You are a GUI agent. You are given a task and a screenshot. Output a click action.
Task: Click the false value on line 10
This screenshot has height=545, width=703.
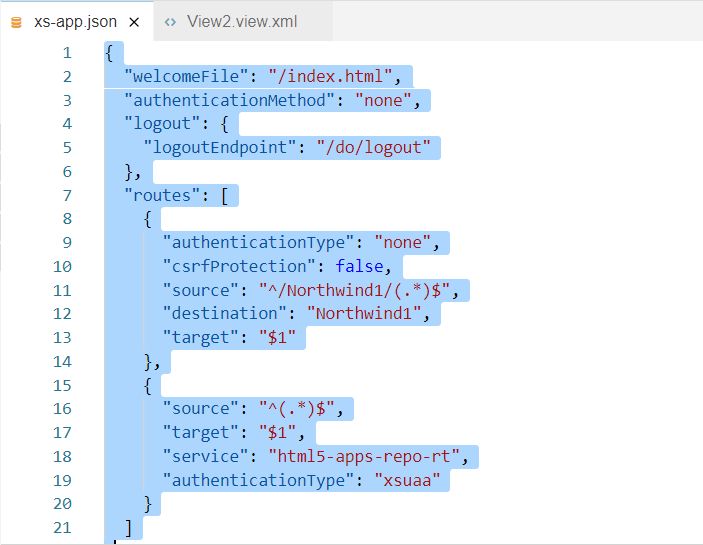(359, 266)
